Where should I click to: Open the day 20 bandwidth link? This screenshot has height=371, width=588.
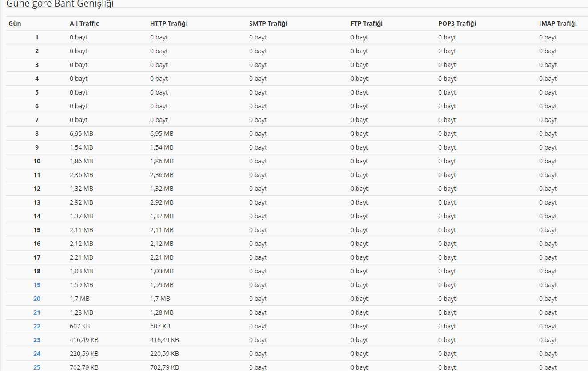(x=37, y=299)
